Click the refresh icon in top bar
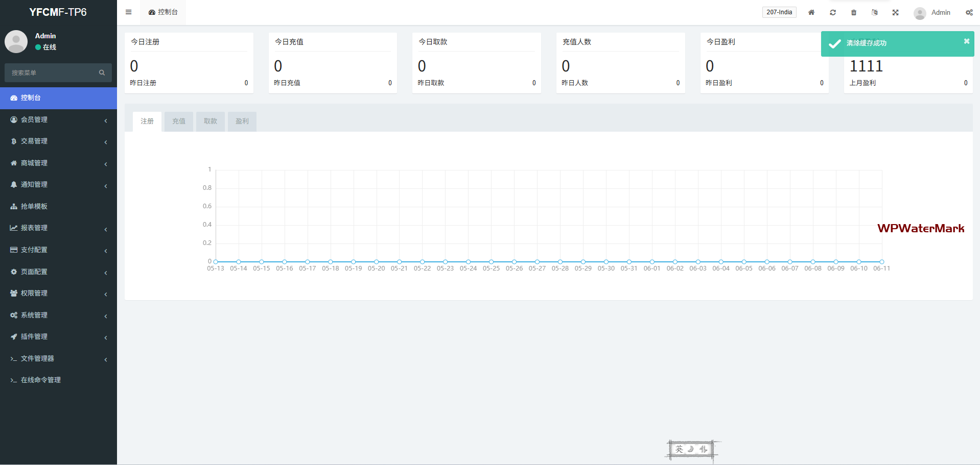 [x=832, y=12]
